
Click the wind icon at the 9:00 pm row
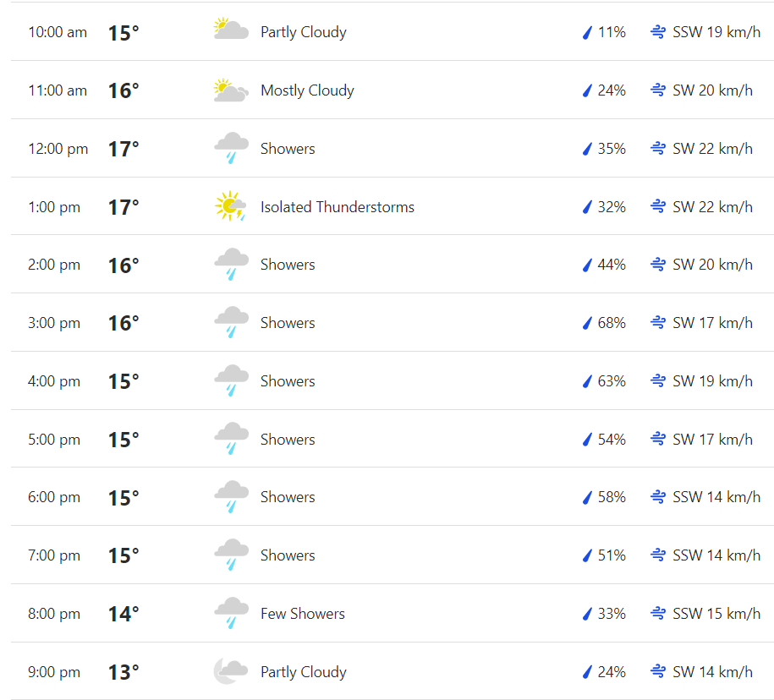pyautogui.click(x=657, y=672)
